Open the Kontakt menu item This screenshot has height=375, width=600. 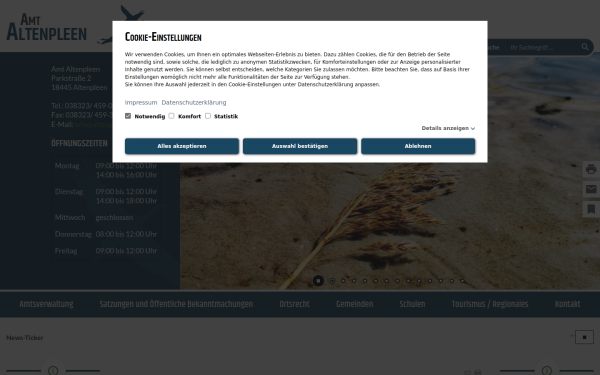pos(567,304)
